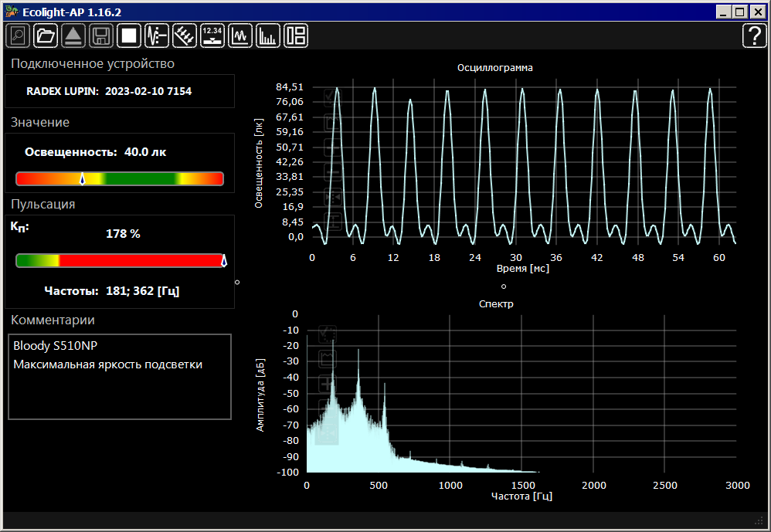
Task: Open a saved measurement file
Action: coord(46,36)
